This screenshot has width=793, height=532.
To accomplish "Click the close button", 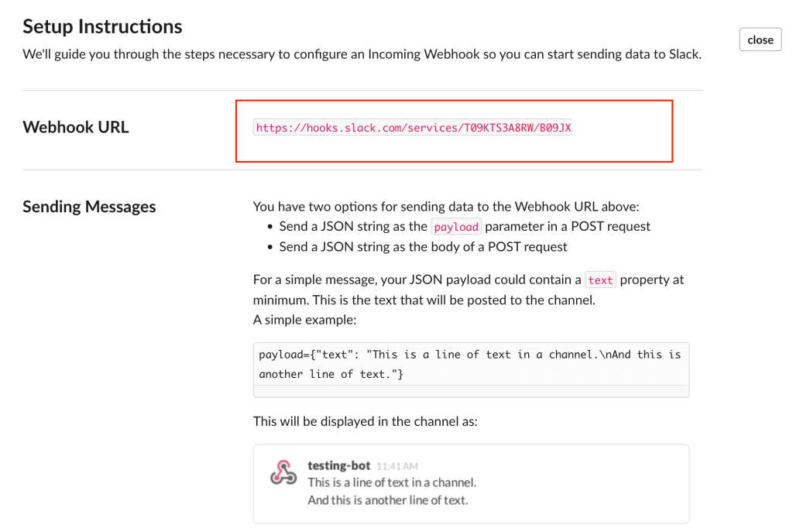I will pyautogui.click(x=760, y=39).
